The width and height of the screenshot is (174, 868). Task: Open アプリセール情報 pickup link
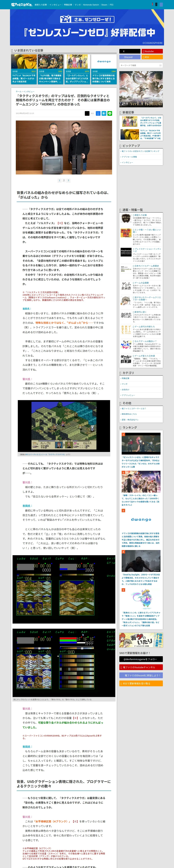point(129,157)
